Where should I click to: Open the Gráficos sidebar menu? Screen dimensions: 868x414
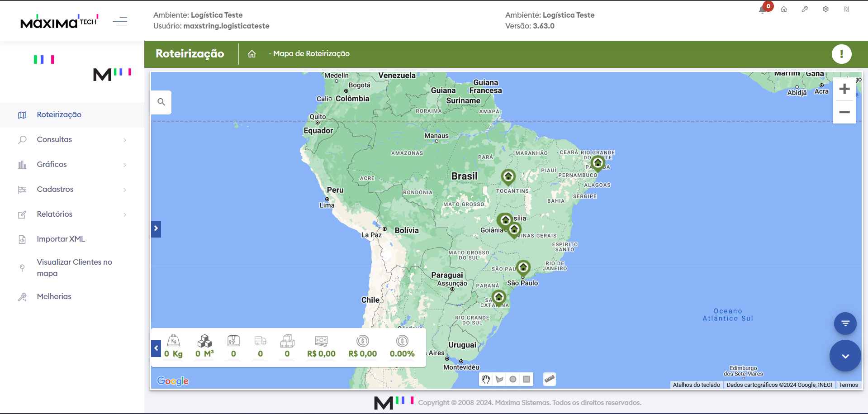(x=72, y=165)
